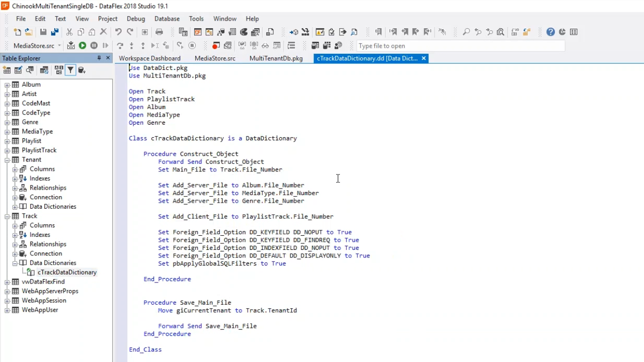Screen dimensions: 644x362
Task: Expand Columns under the Track table
Action: coord(15,226)
